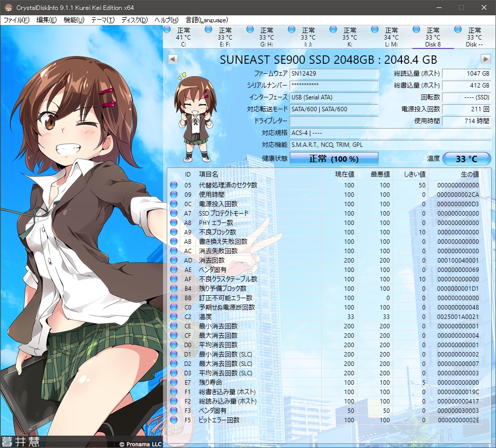Select the L: M: drive tab
Image resolution: width=496 pixels, height=448 pixels.
pyautogui.click(x=391, y=37)
